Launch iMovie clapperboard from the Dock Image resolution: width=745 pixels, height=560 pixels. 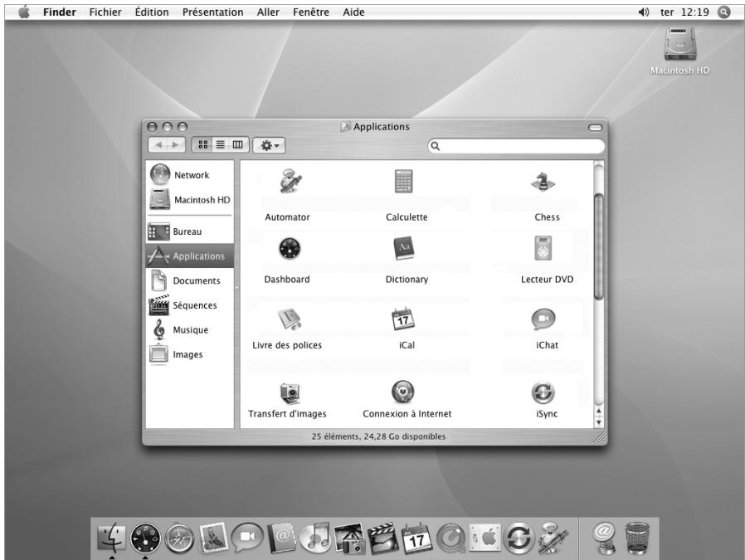pyautogui.click(x=383, y=538)
